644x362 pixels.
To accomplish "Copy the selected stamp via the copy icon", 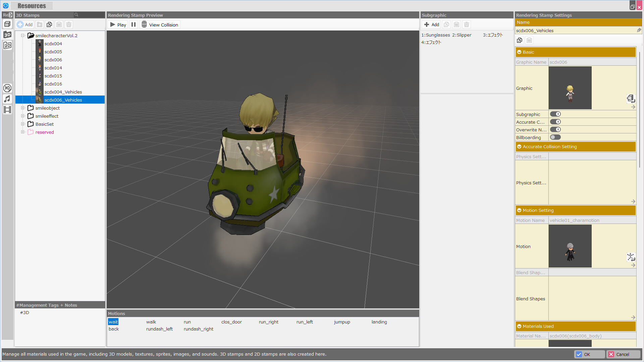I will (49, 24).
